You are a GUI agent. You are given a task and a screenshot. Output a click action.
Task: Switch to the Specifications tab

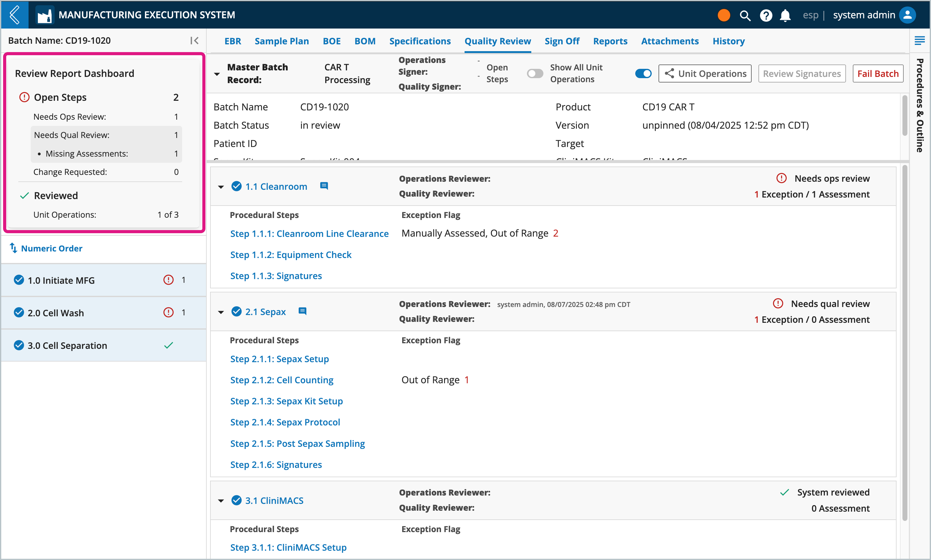[420, 41]
